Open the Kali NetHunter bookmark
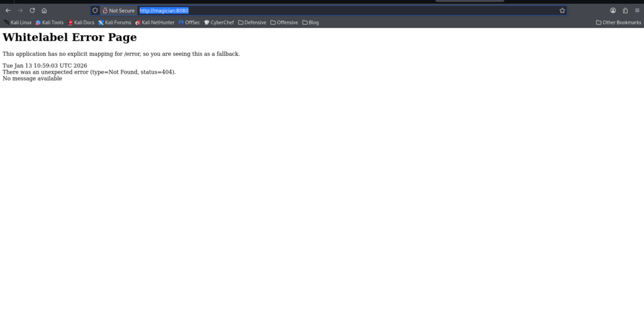Image resolution: width=644 pixels, height=314 pixels. 154,23
